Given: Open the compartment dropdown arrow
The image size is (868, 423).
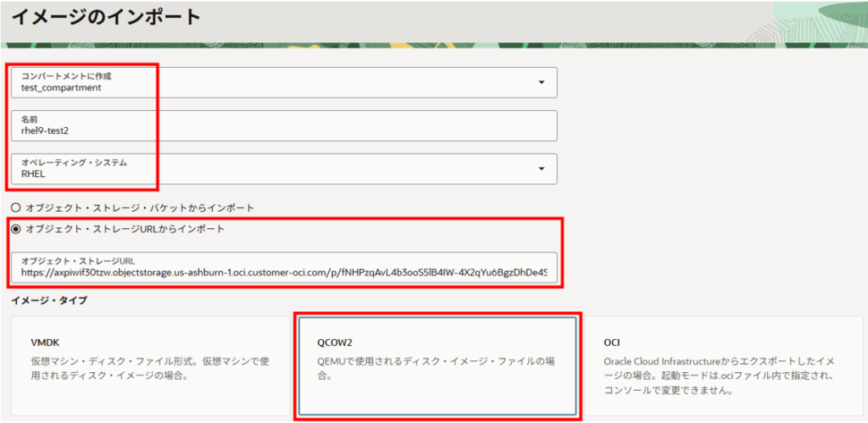Looking at the screenshot, I should click(541, 82).
